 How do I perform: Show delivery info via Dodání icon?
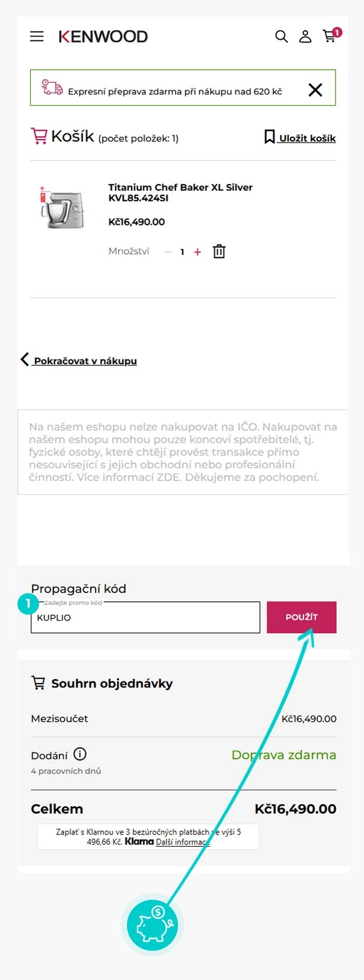coord(80,754)
